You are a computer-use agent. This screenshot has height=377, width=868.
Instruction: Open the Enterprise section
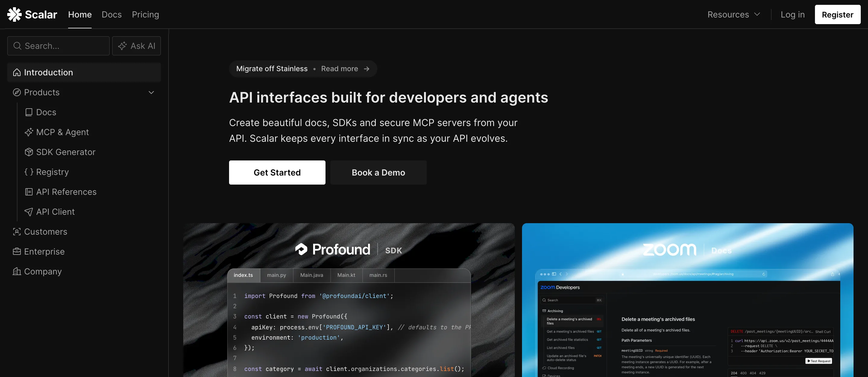tap(44, 252)
